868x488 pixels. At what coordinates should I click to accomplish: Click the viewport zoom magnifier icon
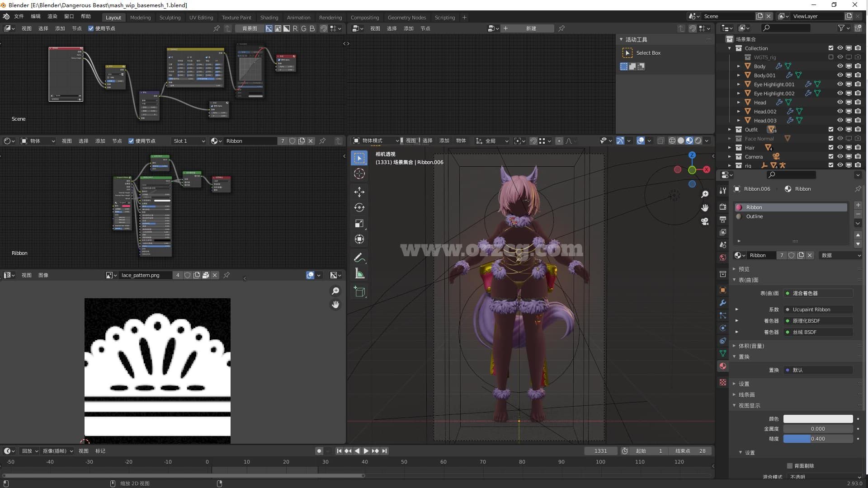coord(705,194)
